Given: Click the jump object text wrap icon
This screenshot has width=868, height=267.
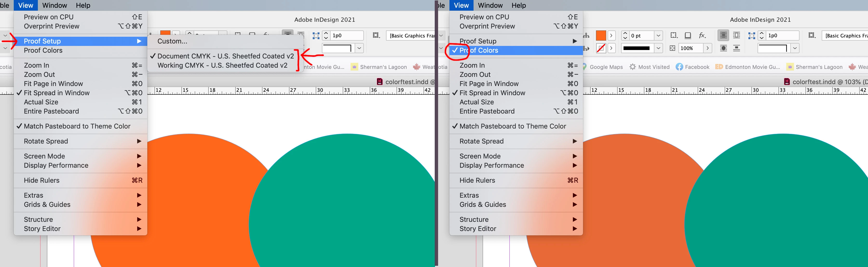Looking at the screenshot, I should coord(737,48).
